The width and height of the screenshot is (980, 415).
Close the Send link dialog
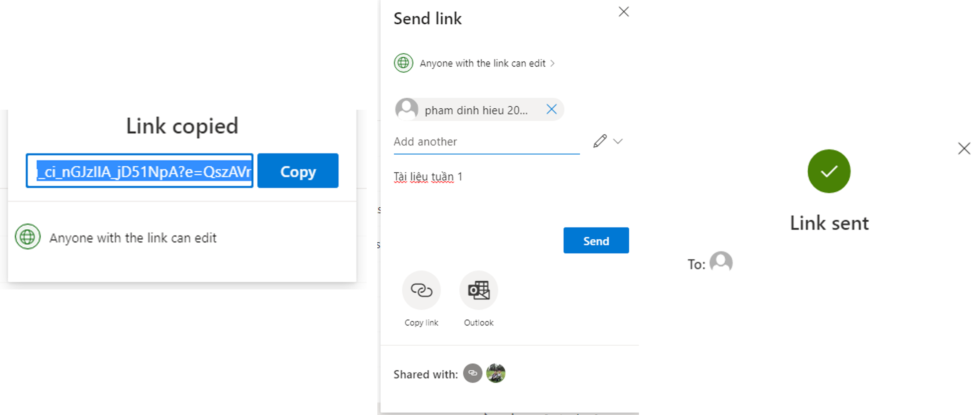pos(623,12)
